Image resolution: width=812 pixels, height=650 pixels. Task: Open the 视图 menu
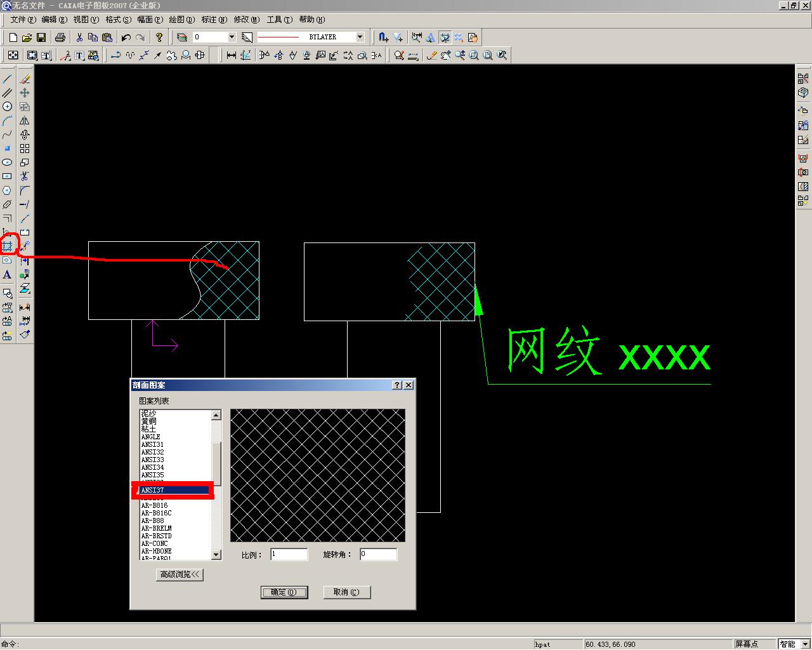(86, 20)
